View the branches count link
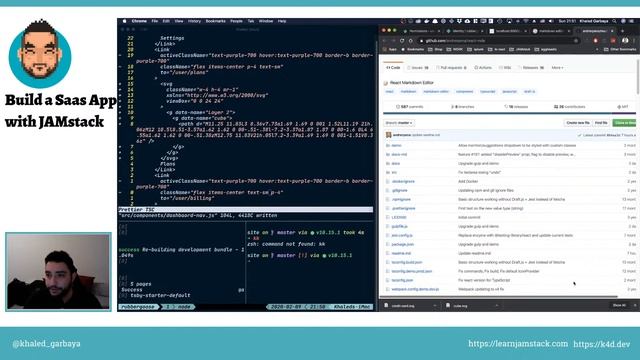Screen dimensions: 640x360 462,107
